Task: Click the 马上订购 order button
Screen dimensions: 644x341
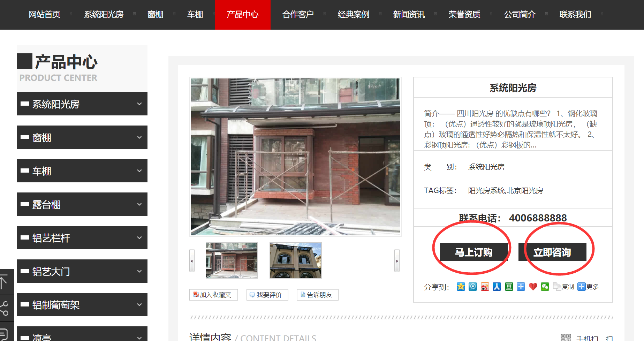Action: 473,252
